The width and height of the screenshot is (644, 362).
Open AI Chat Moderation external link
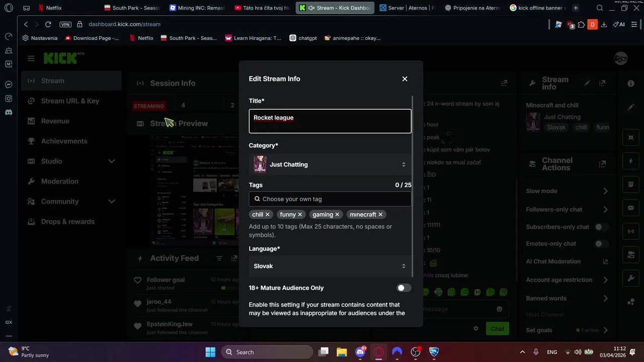605,262
